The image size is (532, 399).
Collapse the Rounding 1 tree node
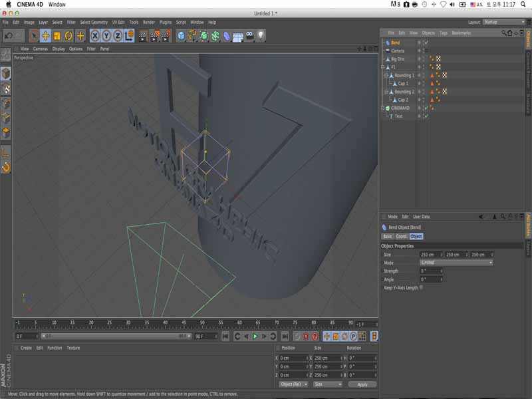click(386, 75)
